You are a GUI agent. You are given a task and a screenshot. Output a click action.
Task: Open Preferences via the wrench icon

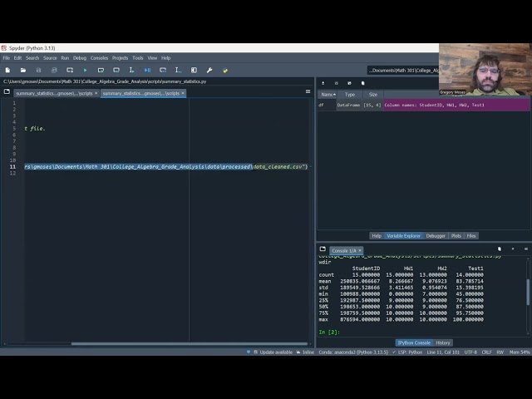pyautogui.click(x=209, y=70)
